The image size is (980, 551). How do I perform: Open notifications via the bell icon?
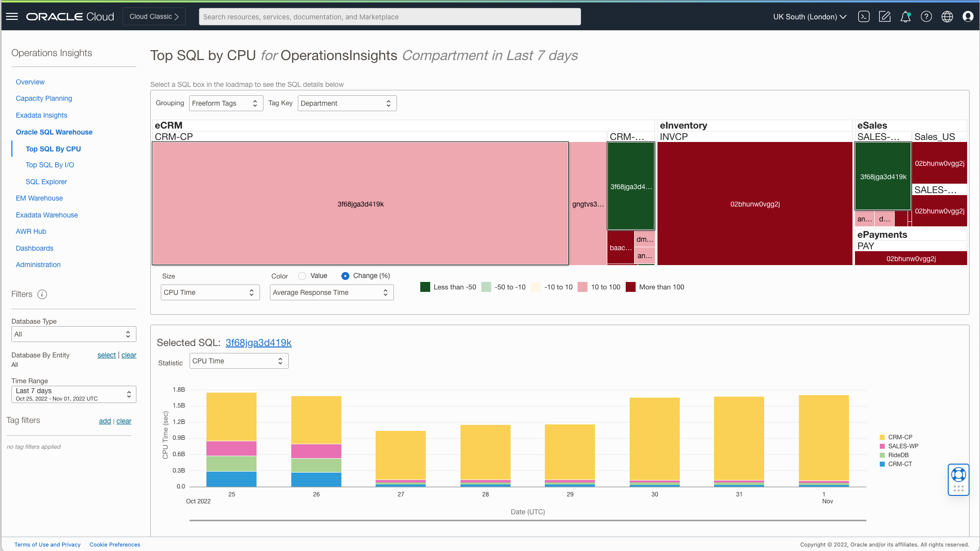tap(906, 16)
